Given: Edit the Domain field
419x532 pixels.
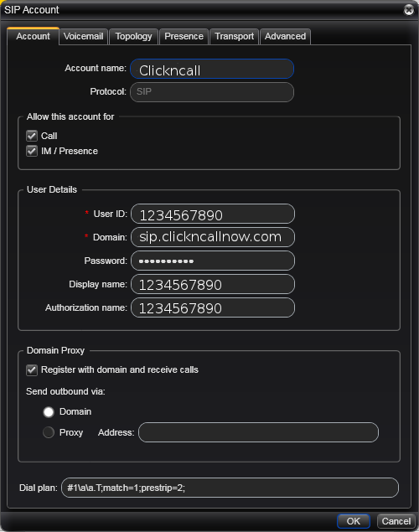Looking at the screenshot, I should (x=213, y=237).
